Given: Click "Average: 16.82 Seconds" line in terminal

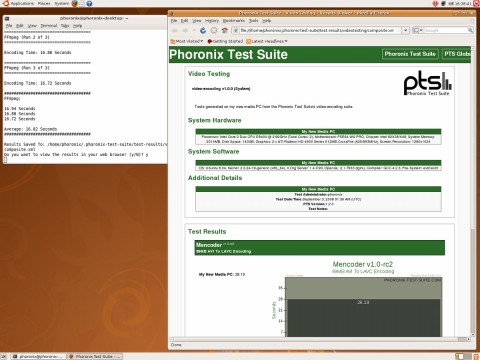Looking at the screenshot, I should coord(30,129).
